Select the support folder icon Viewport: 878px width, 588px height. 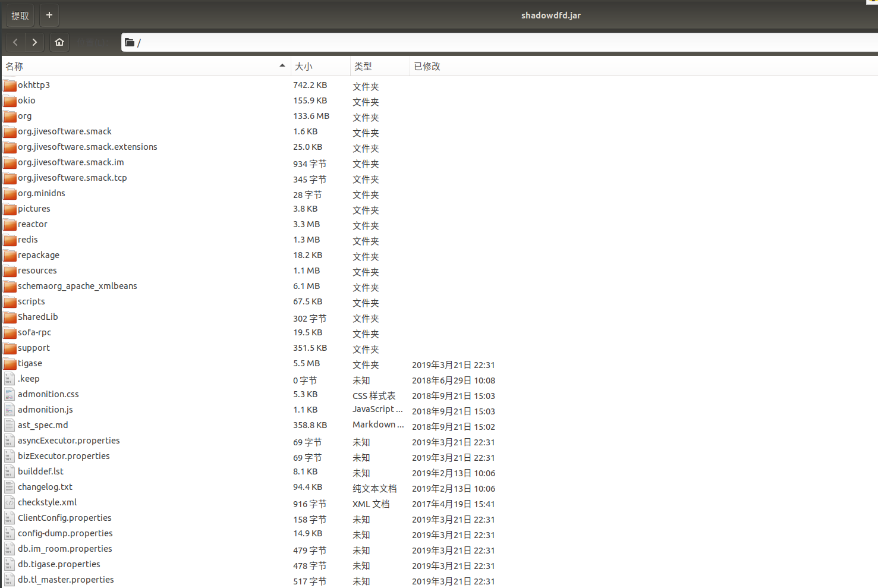[10, 348]
